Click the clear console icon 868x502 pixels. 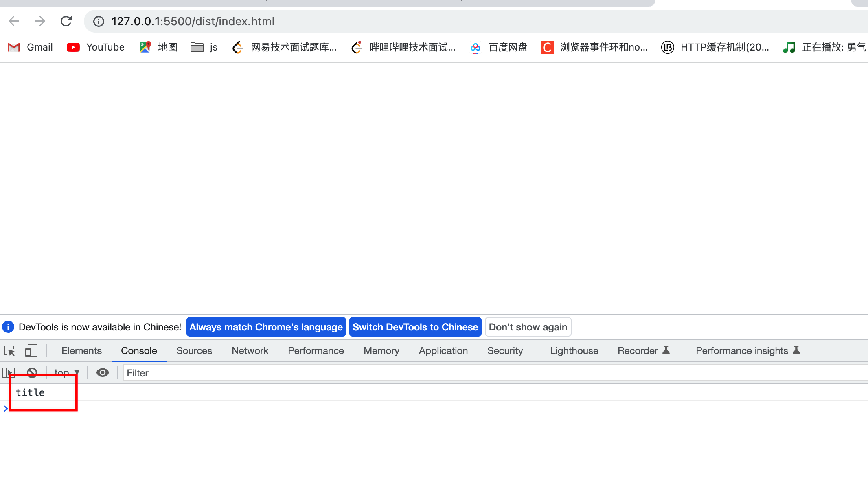(x=32, y=372)
